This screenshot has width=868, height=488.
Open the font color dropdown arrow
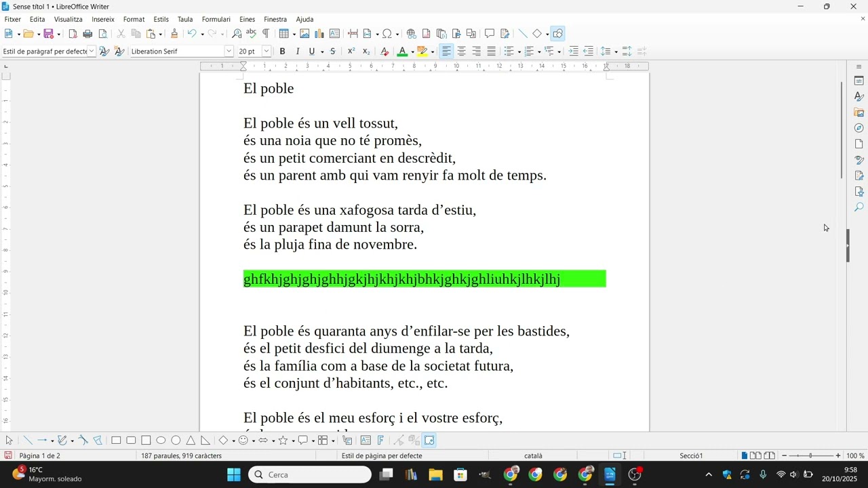[x=412, y=52]
